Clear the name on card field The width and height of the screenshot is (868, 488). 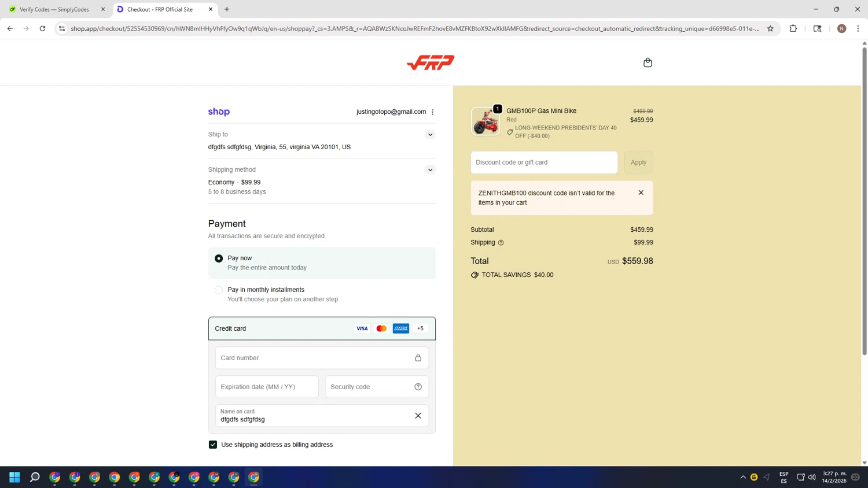[418, 416]
